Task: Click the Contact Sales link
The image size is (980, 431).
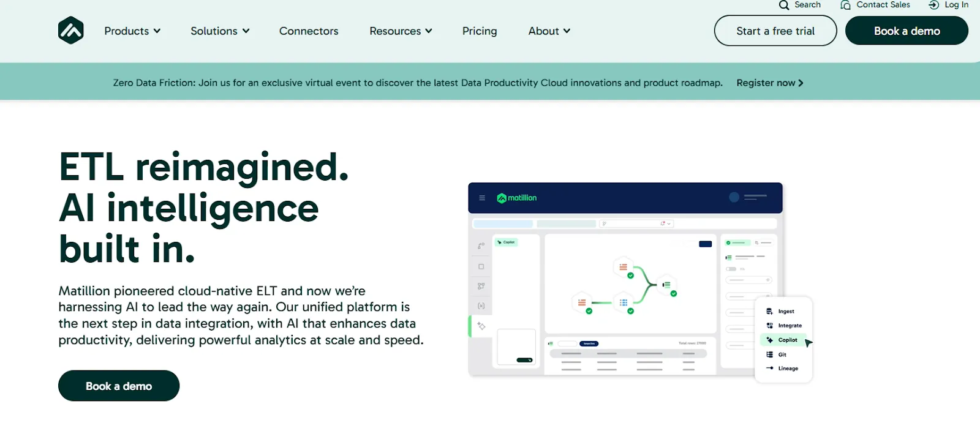Action: [x=883, y=5]
